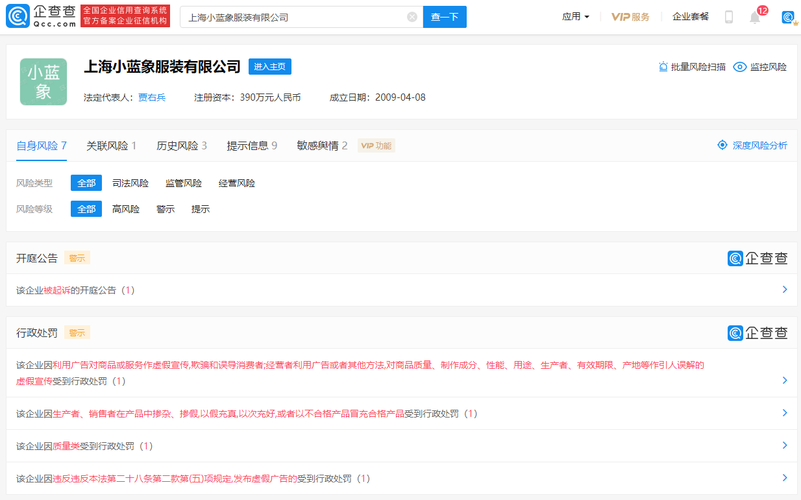Click the 开庭公告 section heading
The height and width of the screenshot is (500, 801).
coord(37,258)
